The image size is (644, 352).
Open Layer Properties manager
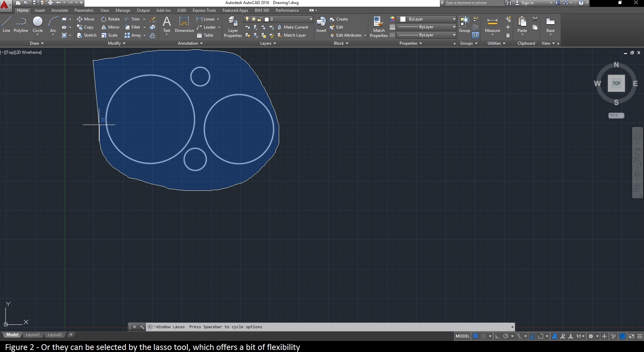click(x=233, y=26)
